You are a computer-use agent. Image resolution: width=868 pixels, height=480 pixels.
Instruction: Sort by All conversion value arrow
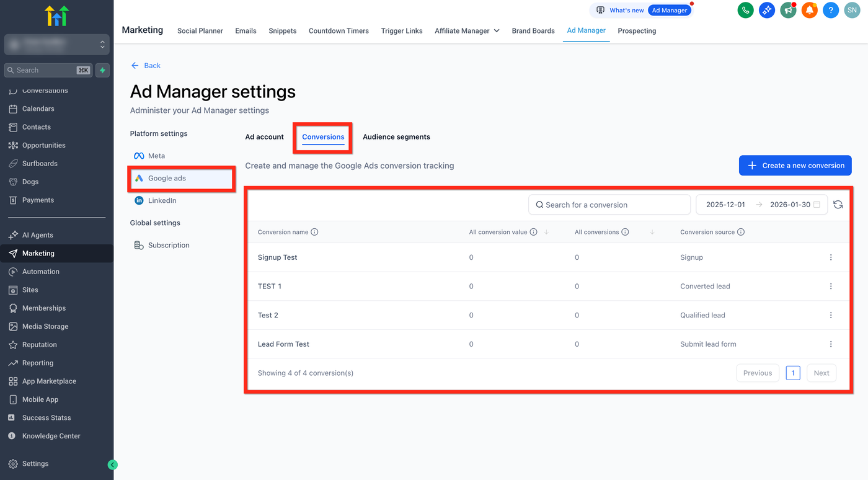[546, 232]
